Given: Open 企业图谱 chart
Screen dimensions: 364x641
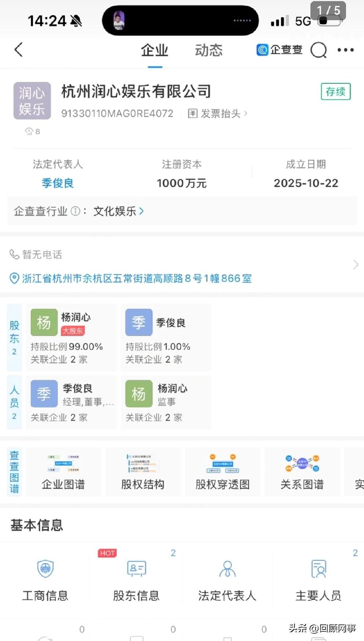Looking at the screenshot, I should click(x=63, y=472).
